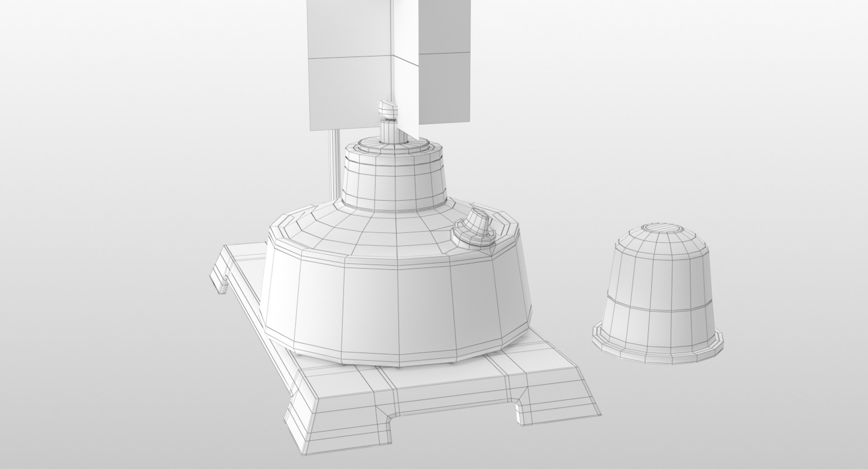Select the small angled knob on tank top
Screen dimensions: 868x469
tap(474, 228)
